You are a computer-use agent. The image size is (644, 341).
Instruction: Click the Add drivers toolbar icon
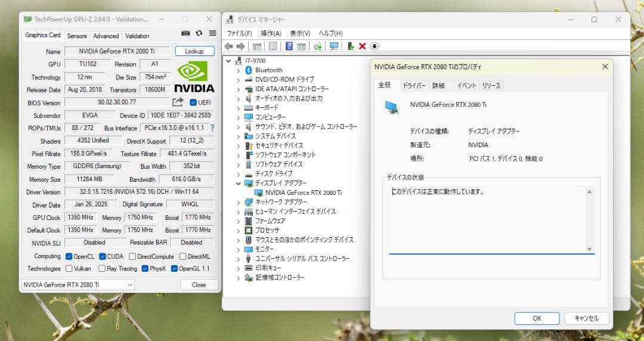[x=351, y=46]
